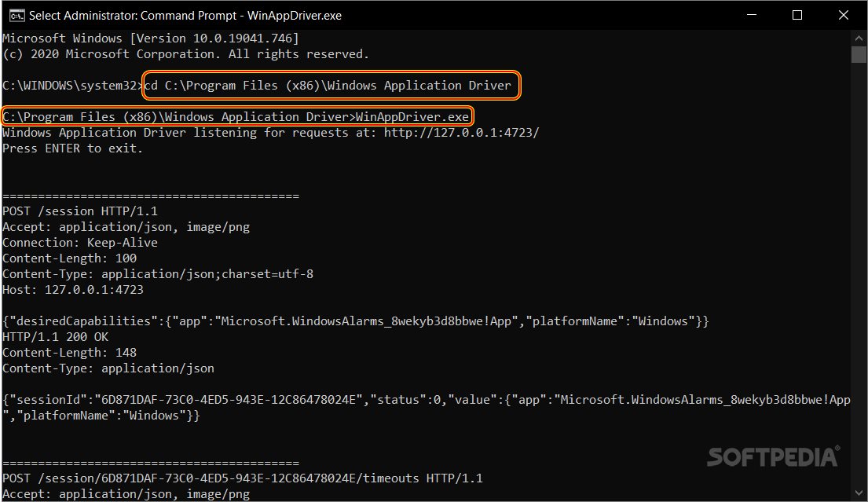Click the 'Host: 127.0.0.1:4723' line
This screenshot has height=502, width=868.
pos(73,289)
